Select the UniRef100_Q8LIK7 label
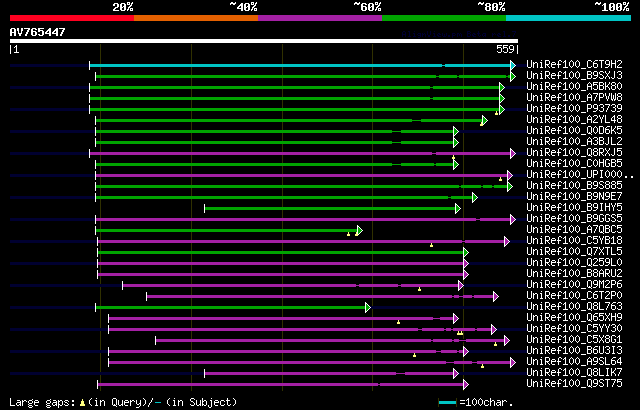This screenshot has height=410, width=640. 574,372
